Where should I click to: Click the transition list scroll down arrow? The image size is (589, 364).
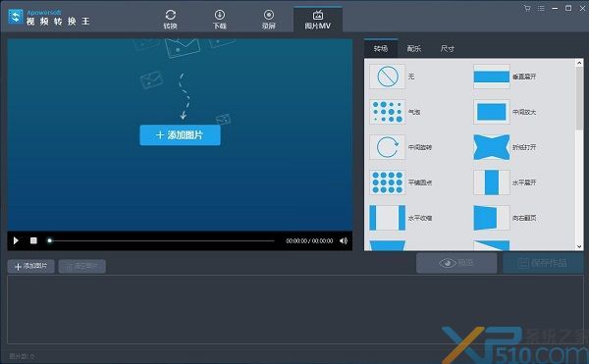579,246
